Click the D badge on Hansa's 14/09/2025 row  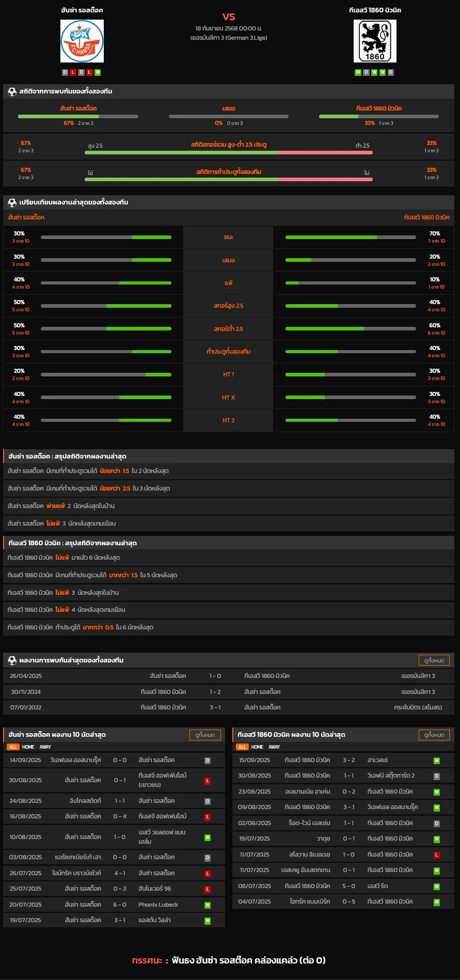pyautogui.click(x=208, y=761)
